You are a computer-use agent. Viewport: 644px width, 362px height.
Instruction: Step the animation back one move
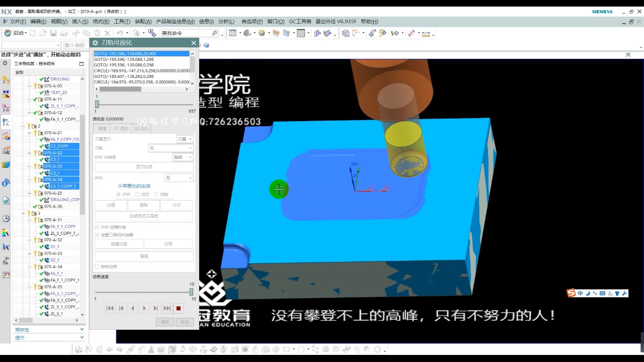click(132, 308)
